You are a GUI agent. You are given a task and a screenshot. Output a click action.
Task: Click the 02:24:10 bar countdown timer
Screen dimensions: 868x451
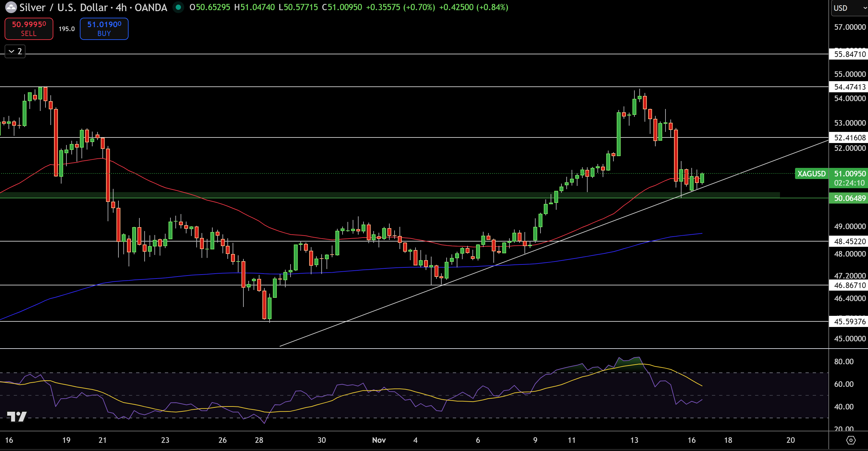848,183
